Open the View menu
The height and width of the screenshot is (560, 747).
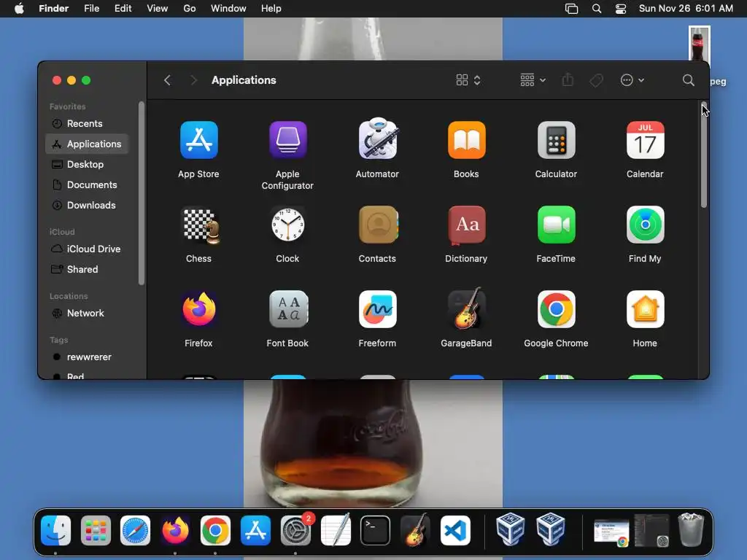(x=158, y=9)
